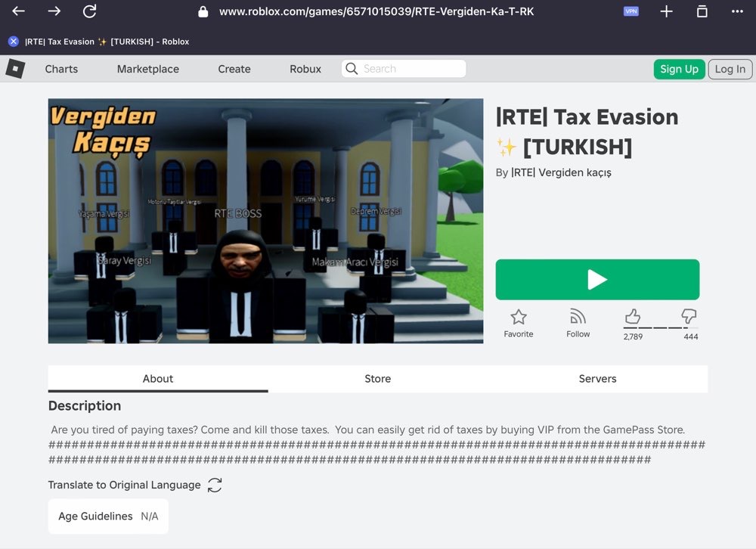Reload the page with refresh icon
This screenshot has height=549, width=756.
point(90,11)
